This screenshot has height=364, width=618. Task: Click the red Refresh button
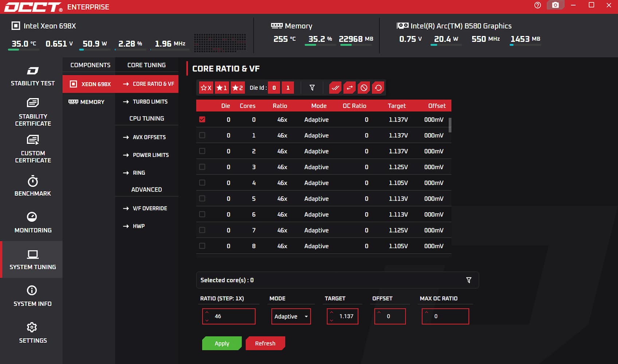click(x=265, y=343)
